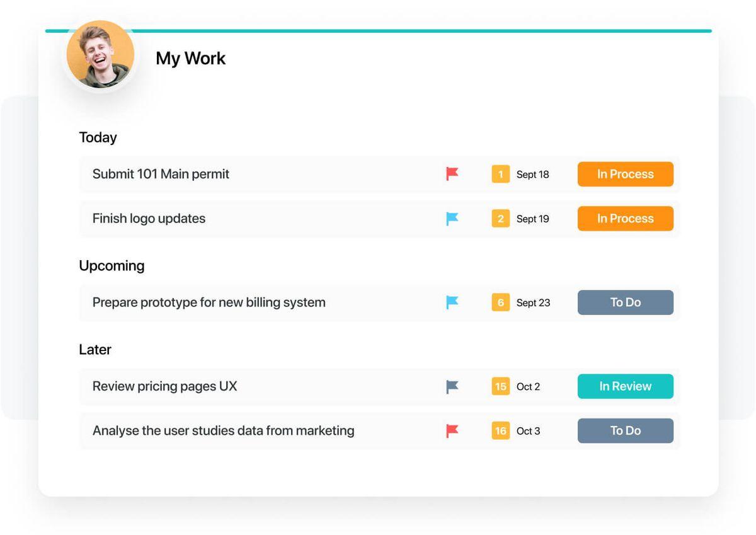
Task: Click the yellow badge numbered 1
Action: point(501,174)
